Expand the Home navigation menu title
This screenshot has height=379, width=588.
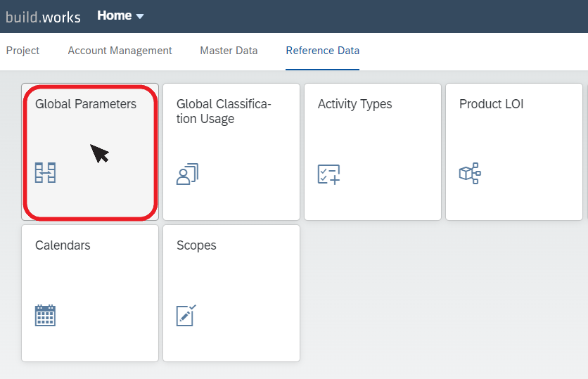[115, 15]
